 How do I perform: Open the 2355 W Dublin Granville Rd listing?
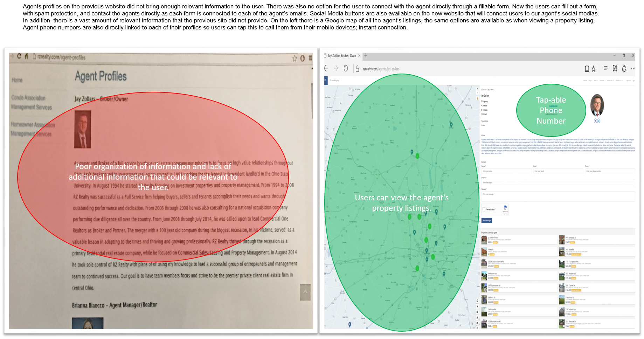519,264
